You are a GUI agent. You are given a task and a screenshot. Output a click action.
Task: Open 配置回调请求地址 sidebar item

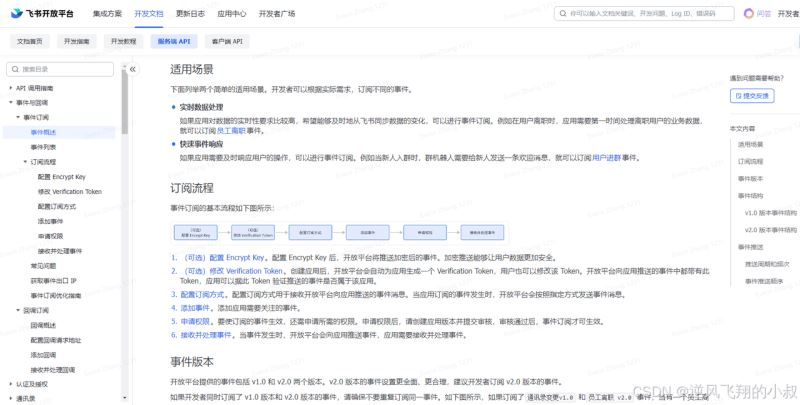(56, 340)
